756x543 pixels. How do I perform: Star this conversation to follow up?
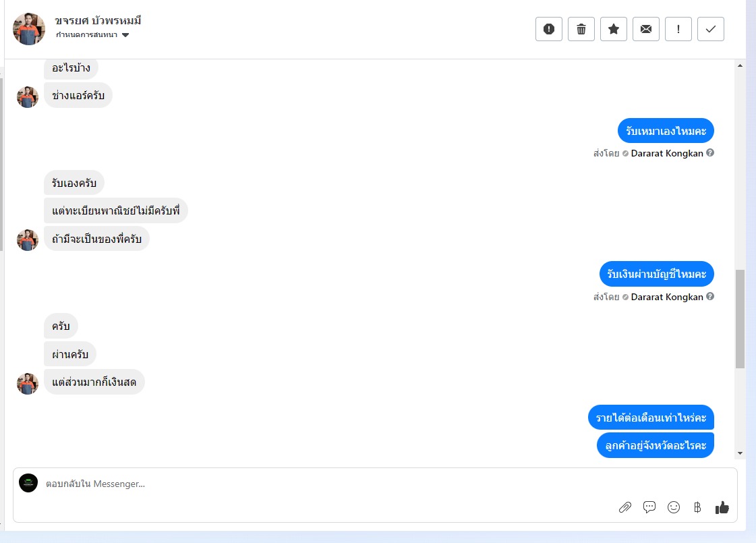[x=613, y=29]
